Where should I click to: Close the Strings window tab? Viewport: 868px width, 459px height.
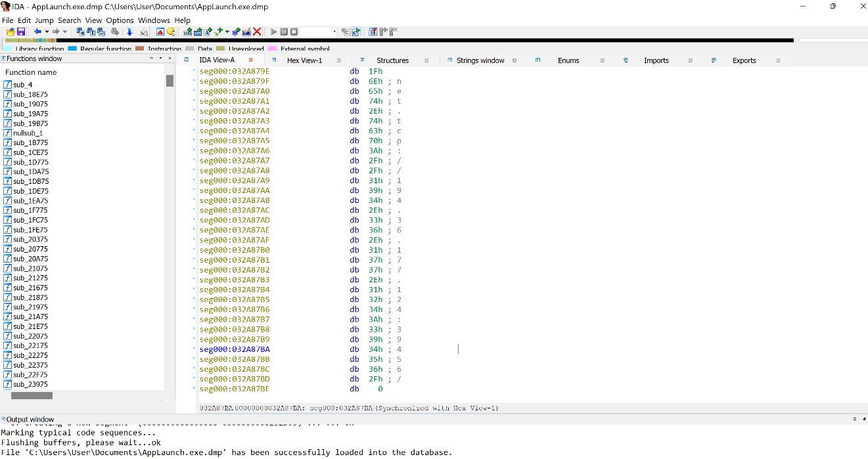pos(514,60)
